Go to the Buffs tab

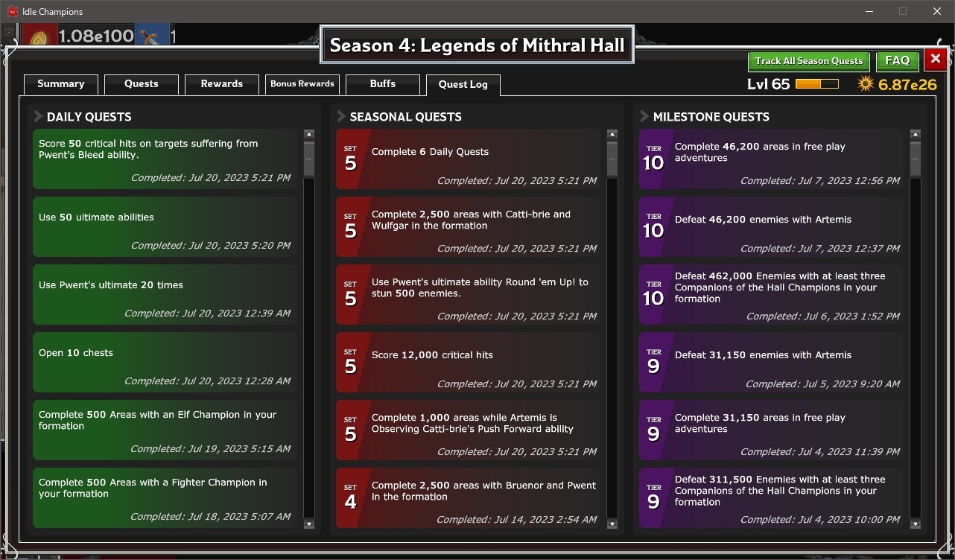click(x=382, y=84)
